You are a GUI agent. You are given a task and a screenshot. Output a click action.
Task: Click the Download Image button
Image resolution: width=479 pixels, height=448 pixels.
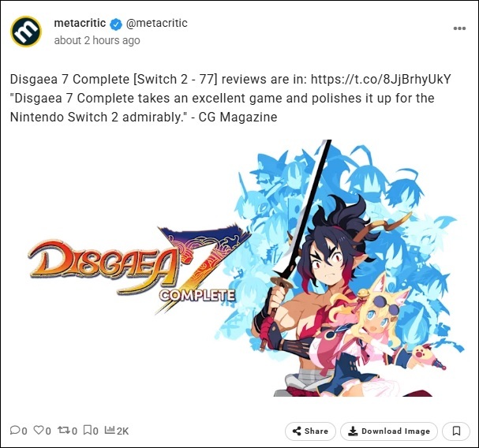click(389, 431)
